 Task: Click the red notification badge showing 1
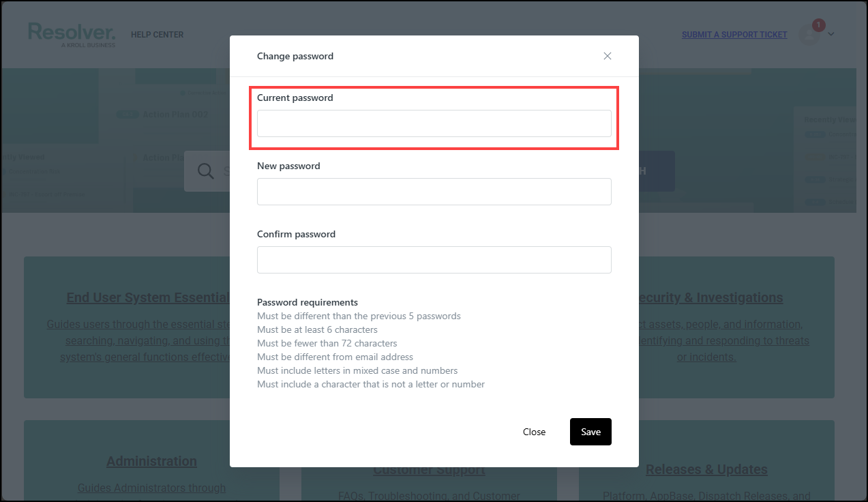(818, 25)
